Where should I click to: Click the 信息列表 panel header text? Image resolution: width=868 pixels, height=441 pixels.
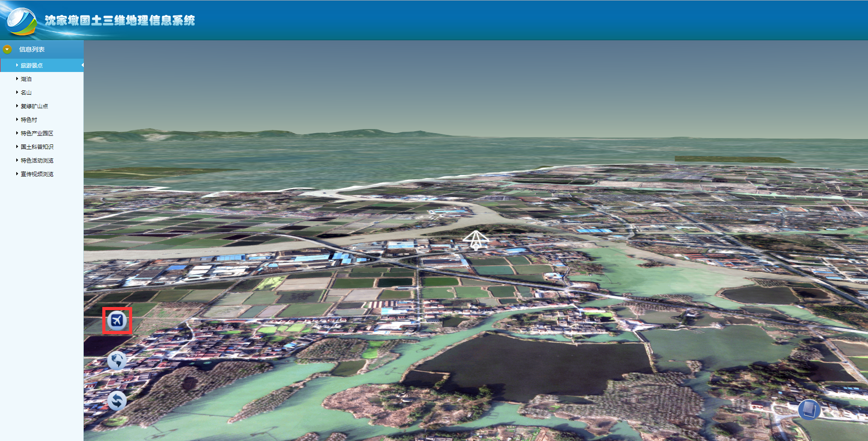click(x=32, y=49)
